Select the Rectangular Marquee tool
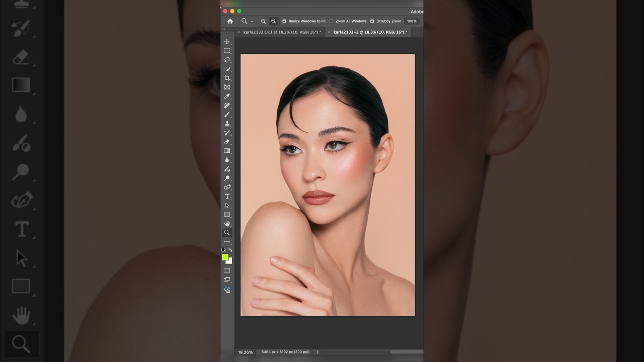Screen dimensions: 644x362 (227, 51)
